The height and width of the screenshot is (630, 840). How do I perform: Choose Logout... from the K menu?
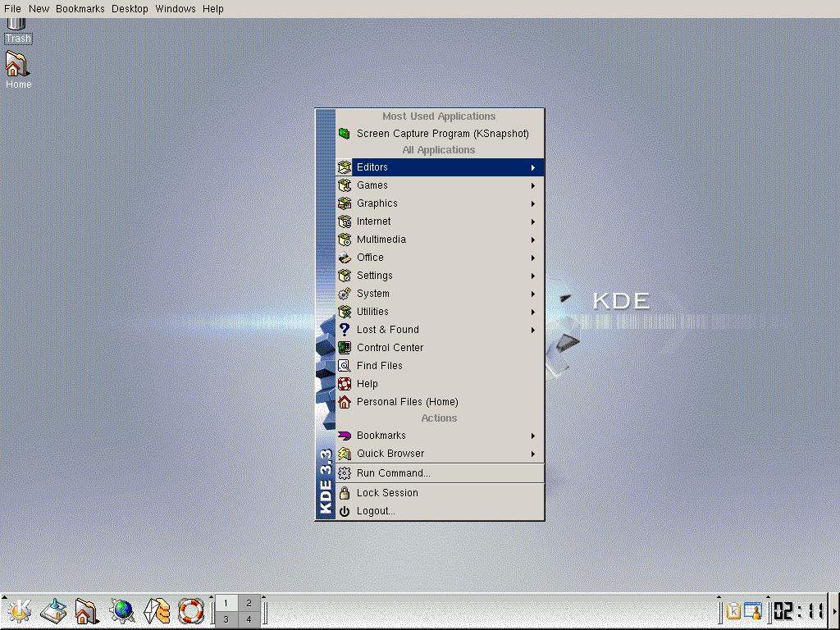(x=376, y=511)
